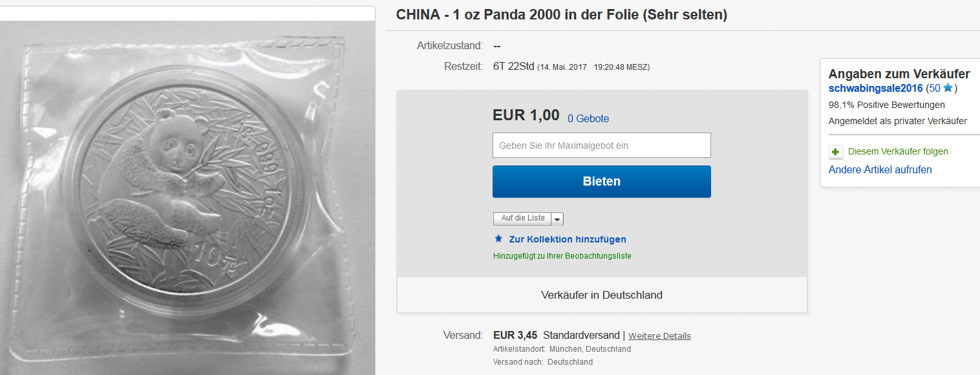Click the blue star beside seller rating
980x375 pixels.
[948, 88]
